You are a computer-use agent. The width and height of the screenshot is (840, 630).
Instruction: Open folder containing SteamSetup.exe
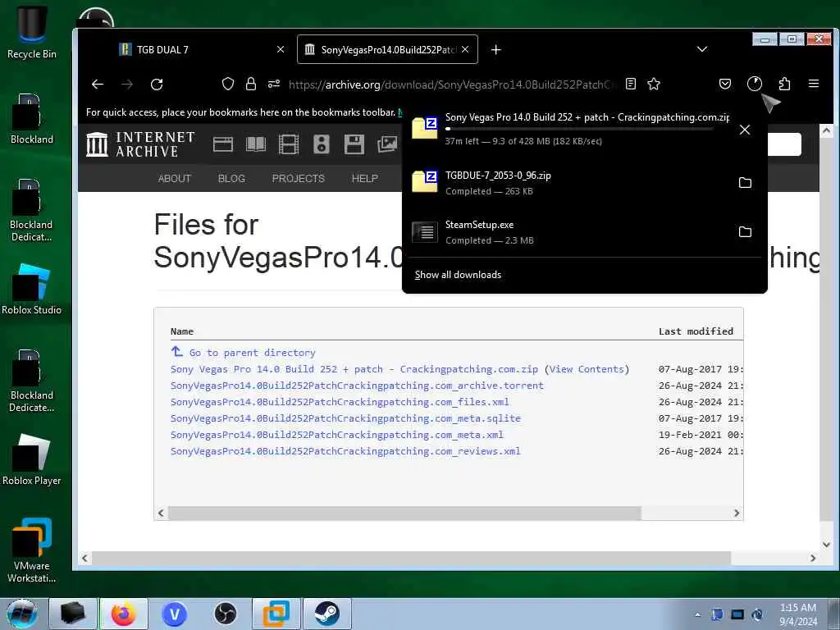tap(745, 232)
